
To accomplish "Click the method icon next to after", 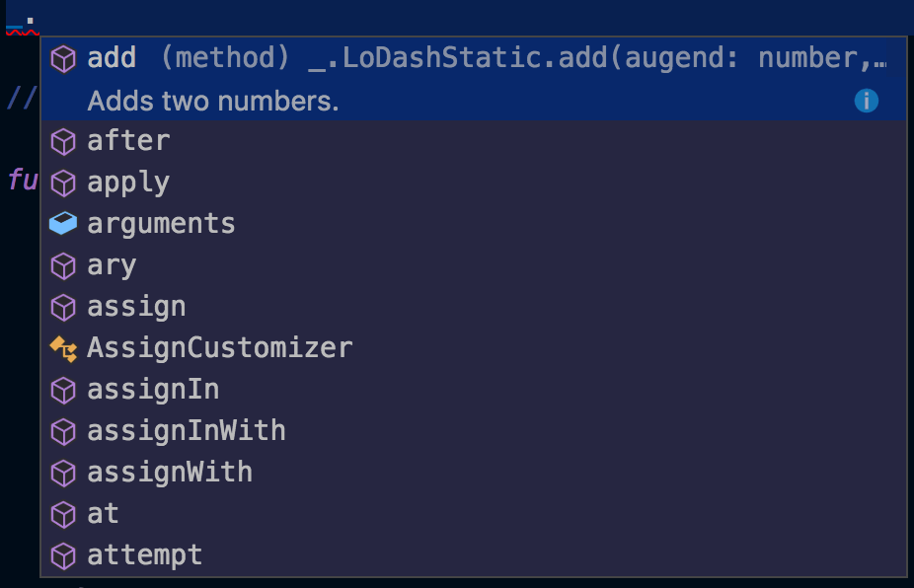I will tap(63, 142).
